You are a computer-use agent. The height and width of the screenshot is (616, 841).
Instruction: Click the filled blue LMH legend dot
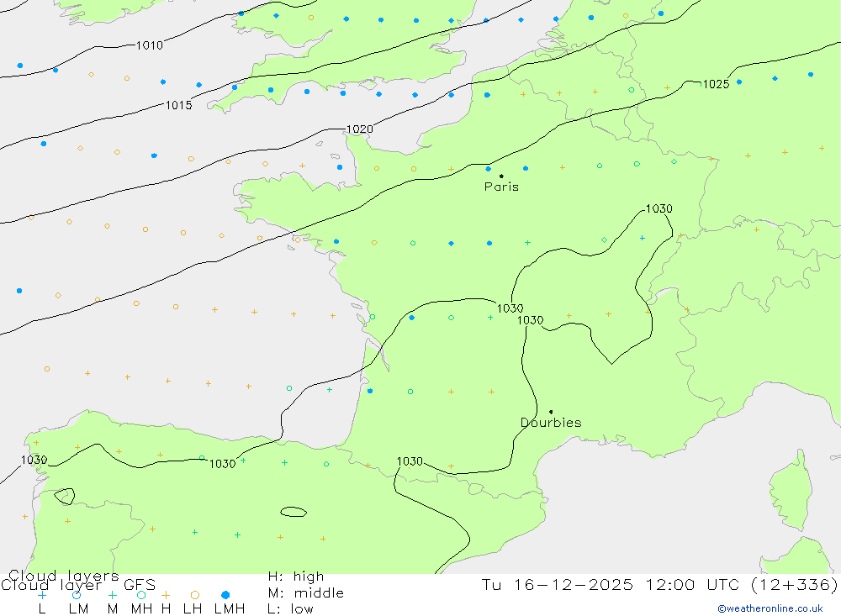tap(225, 595)
